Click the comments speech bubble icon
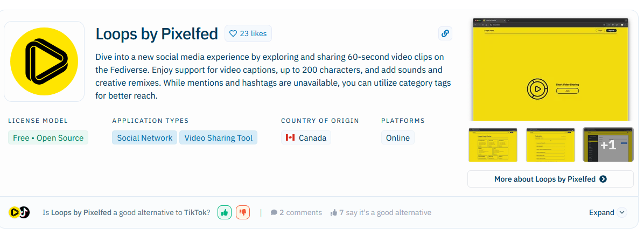The height and width of the screenshot is (235, 644). click(x=274, y=212)
